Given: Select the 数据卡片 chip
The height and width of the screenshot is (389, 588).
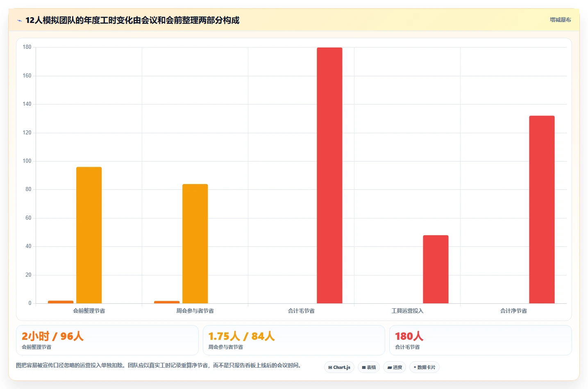Looking at the screenshot, I should coord(425,367).
